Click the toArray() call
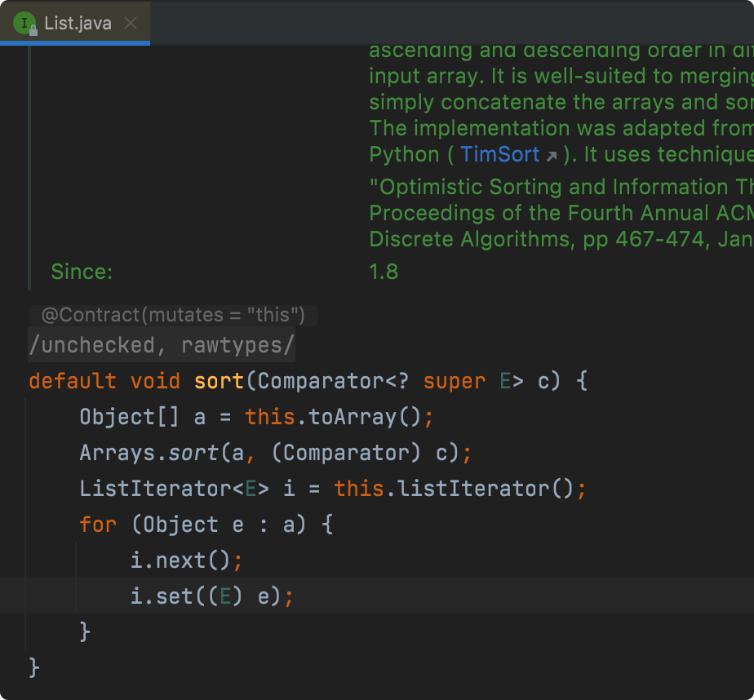 point(365,416)
